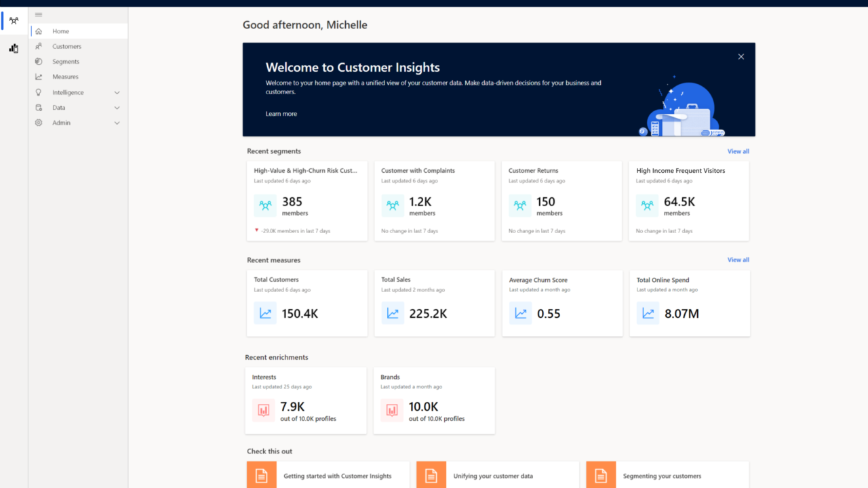Click the Data database icon in sidebar
Screen dimensions: 868x488
click(39, 108)
